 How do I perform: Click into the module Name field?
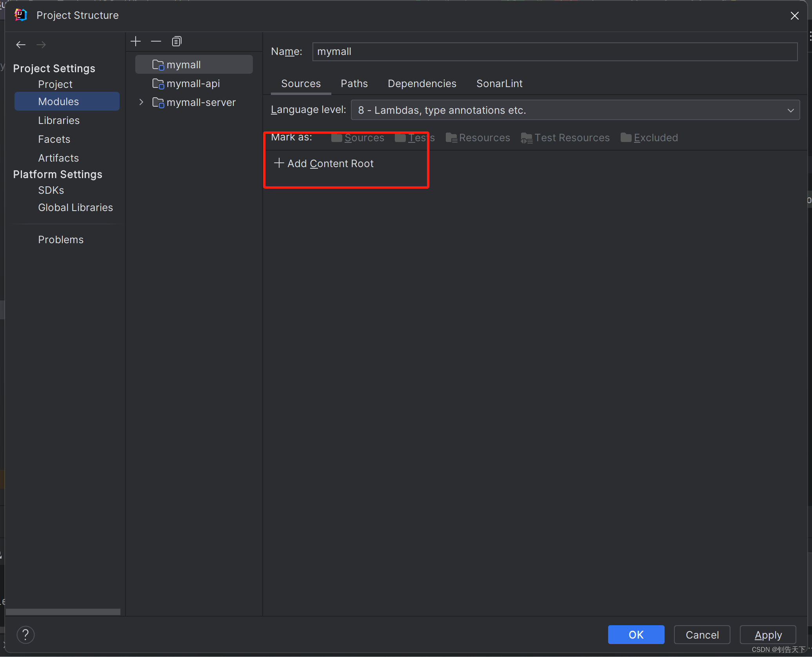tap(554, 52)
